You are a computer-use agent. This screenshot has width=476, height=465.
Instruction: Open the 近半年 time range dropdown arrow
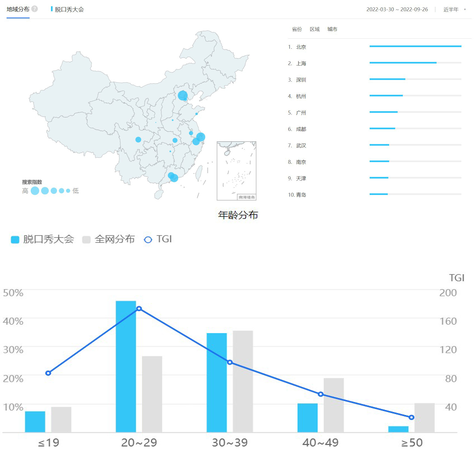465,10
